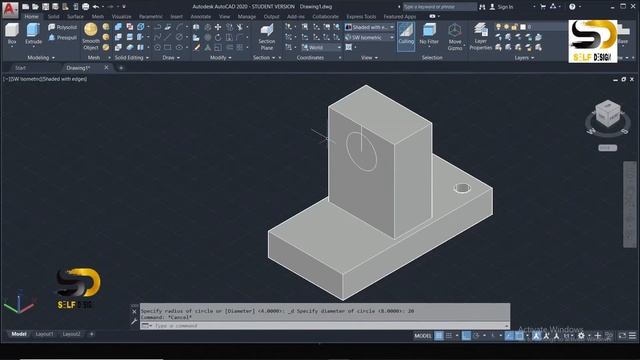Open the Solid ribbon tab
The height and width of the screenshot is (360, 640).
click(53, 17)
